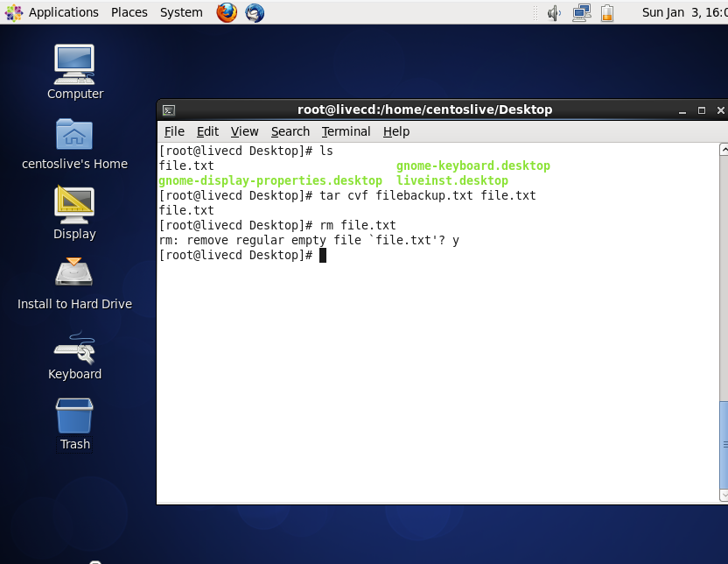
Task: Open the System menu
Action: coord(181,12)
